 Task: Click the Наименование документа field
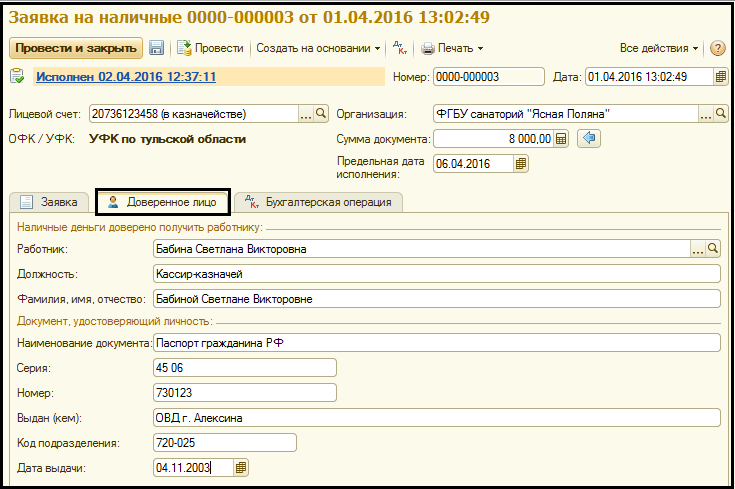click(437, 343)
